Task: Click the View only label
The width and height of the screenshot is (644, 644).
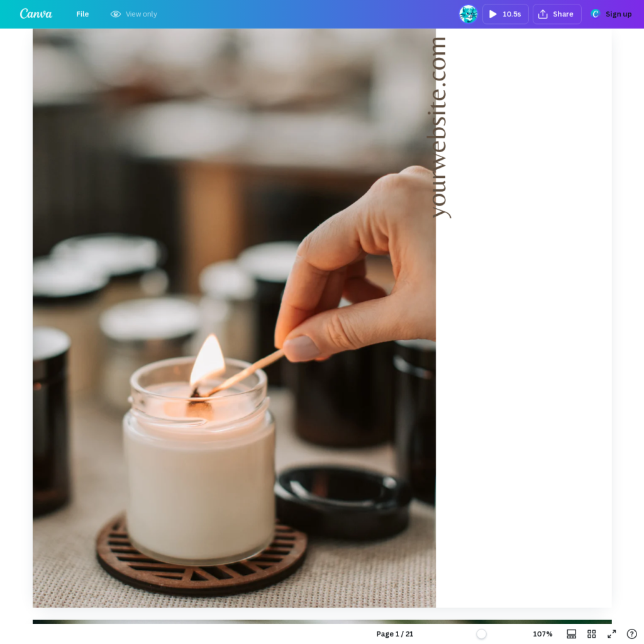Action: pyautogui.click(x=142, y=14)
